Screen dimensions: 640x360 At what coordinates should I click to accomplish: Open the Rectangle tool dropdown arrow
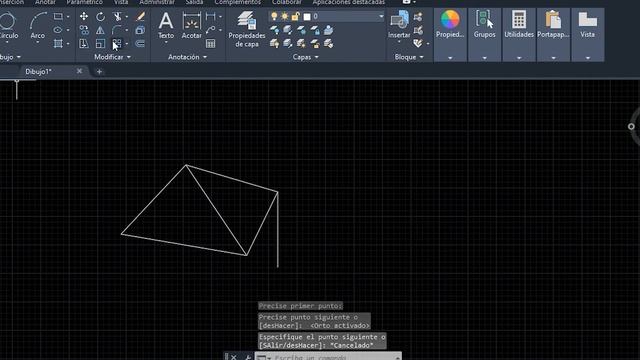click(x=68, y=17)
